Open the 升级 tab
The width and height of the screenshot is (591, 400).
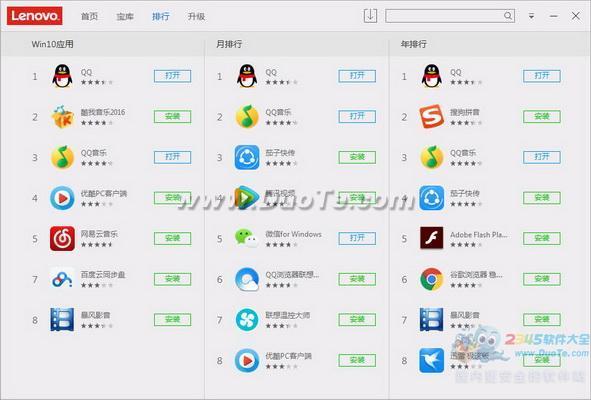click(x=196, y=16)
